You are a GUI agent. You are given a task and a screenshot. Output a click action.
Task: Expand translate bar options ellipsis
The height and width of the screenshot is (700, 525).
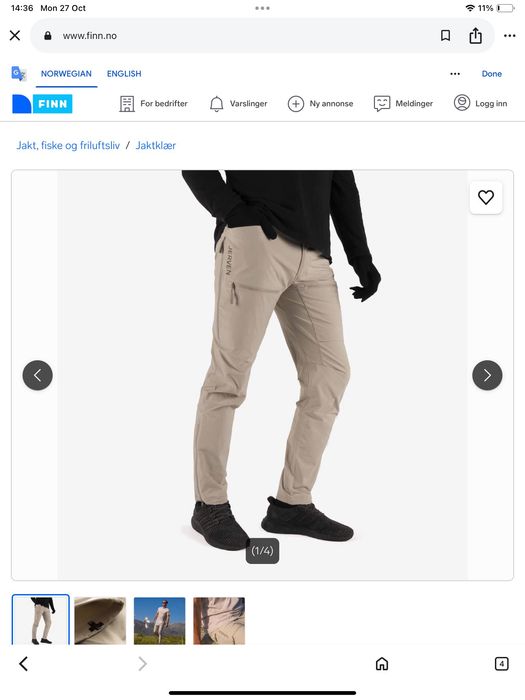(455, 74)
